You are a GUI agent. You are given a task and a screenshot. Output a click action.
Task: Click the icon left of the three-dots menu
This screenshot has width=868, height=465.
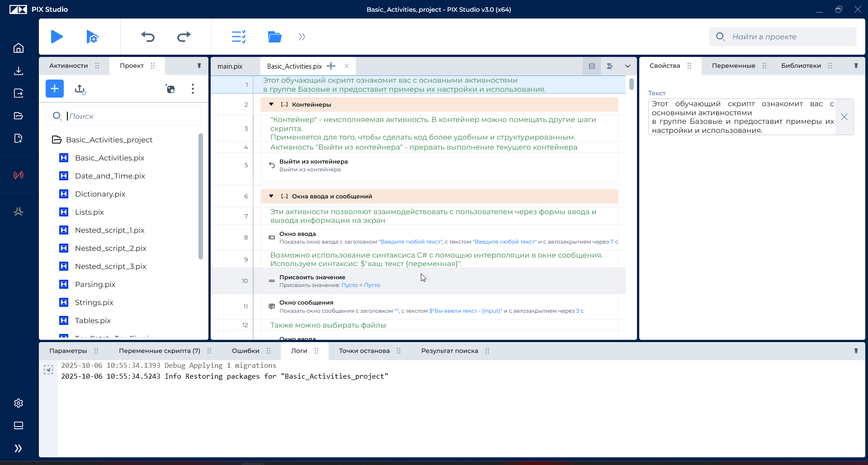click(170, 89)
